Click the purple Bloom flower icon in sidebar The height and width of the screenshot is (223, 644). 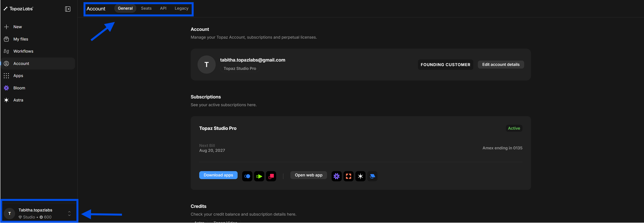6,88
